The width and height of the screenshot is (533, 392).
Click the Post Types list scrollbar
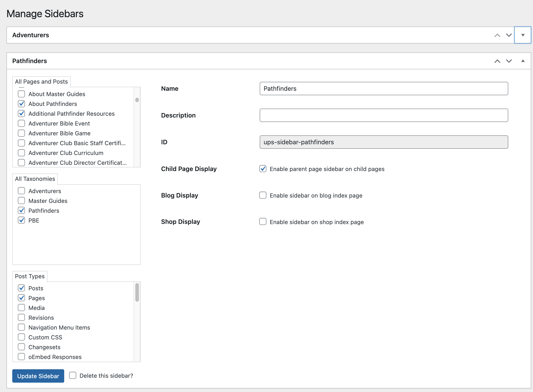click(137, 293)
